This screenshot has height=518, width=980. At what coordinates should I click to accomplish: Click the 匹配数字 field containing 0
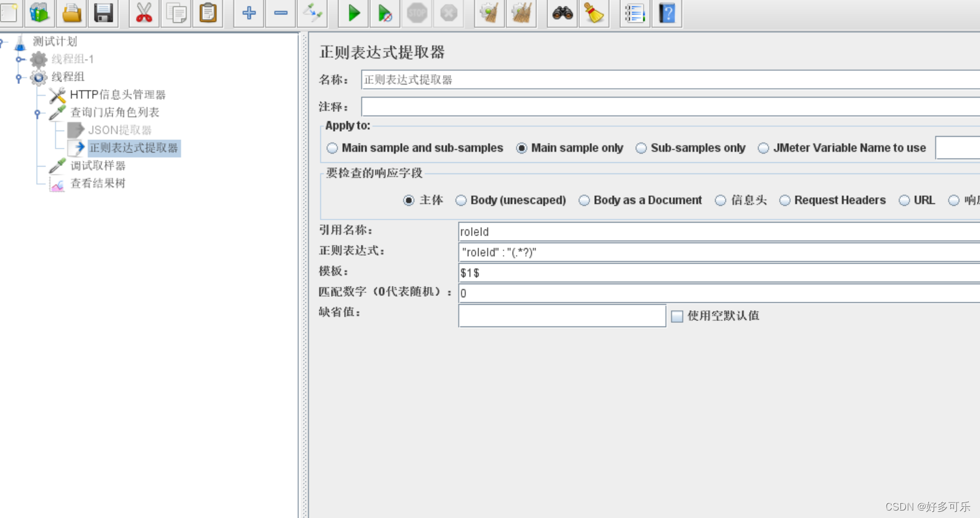coord(719,293)
